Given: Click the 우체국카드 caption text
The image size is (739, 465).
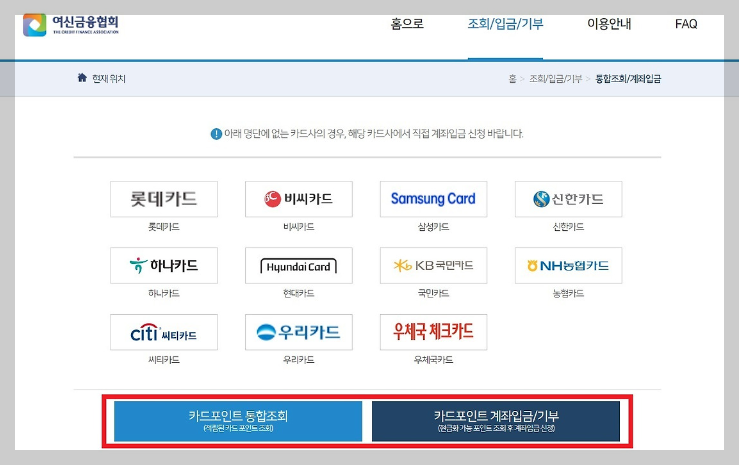Looking at the screenshot, I should tap(434, 360).
